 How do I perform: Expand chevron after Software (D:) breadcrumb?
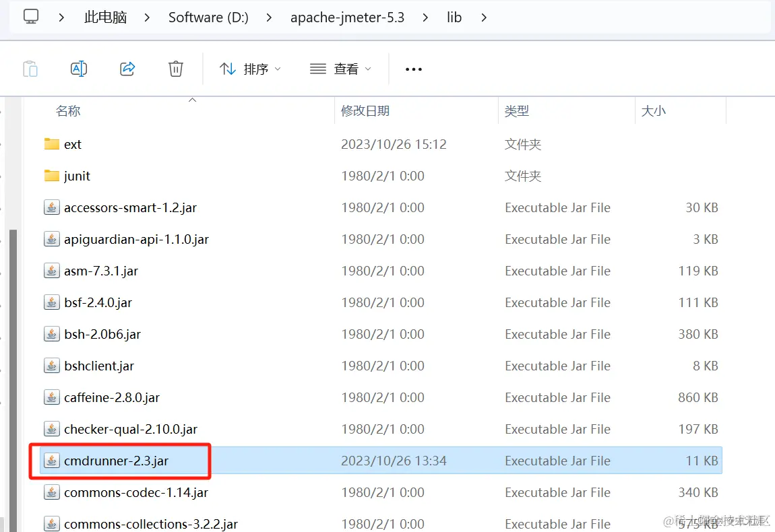pos(269,18)
